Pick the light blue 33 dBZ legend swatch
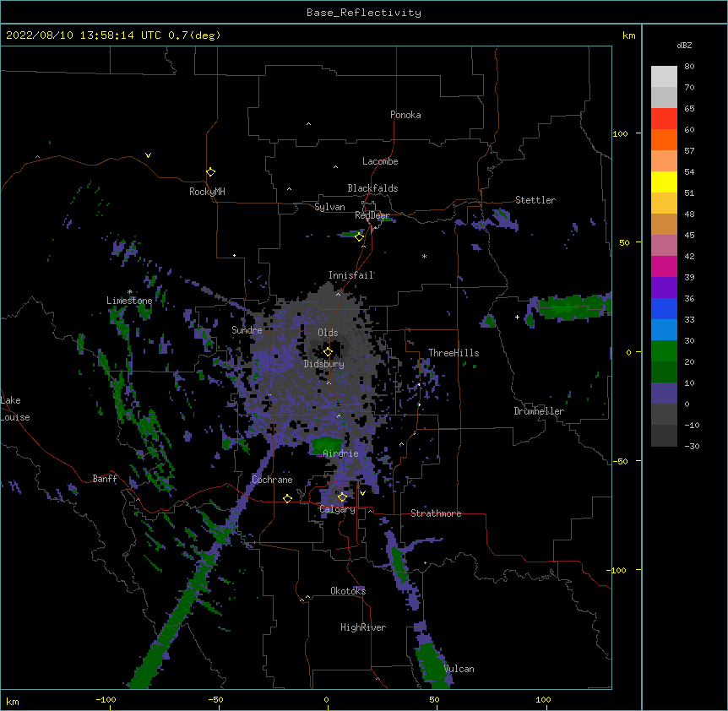 tap(664, 329)
